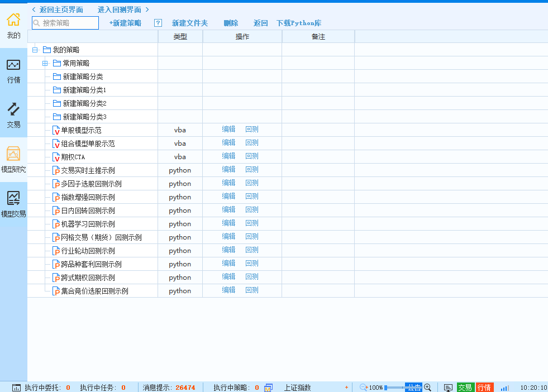Click the python file icon of 机器学习回测示例
Image resolution: width=548 pixels, height=392 pixels.
point(56,224)
